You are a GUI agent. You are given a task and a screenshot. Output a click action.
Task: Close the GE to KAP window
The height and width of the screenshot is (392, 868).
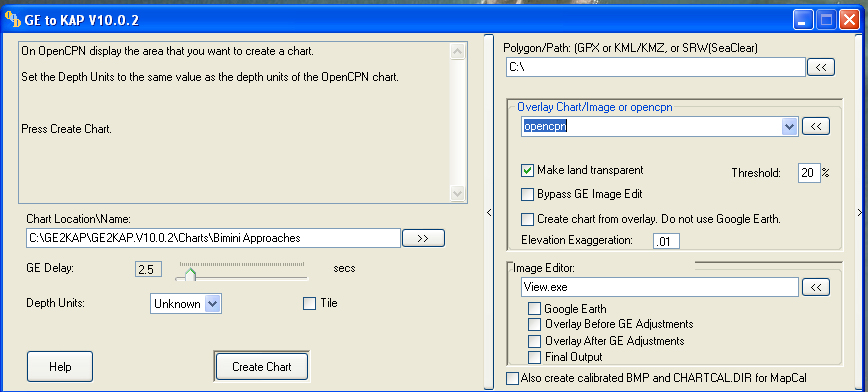click(x=849, y=21)
